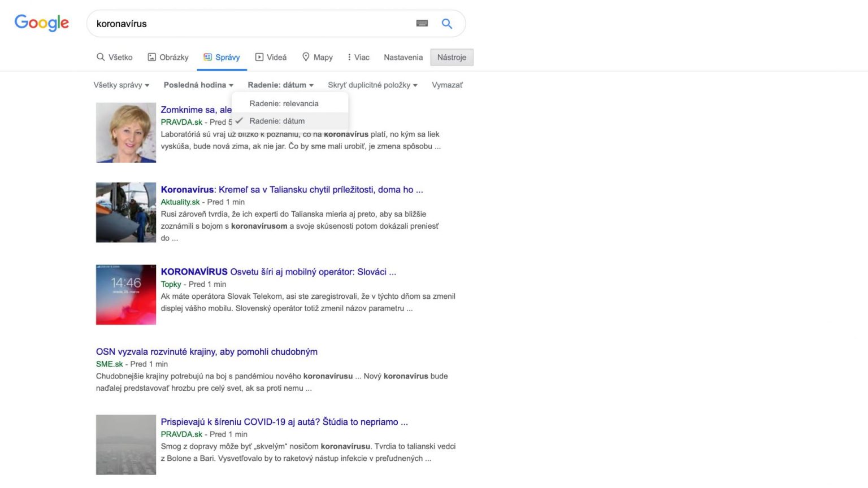Switch to the Obrázky tab

168,57
